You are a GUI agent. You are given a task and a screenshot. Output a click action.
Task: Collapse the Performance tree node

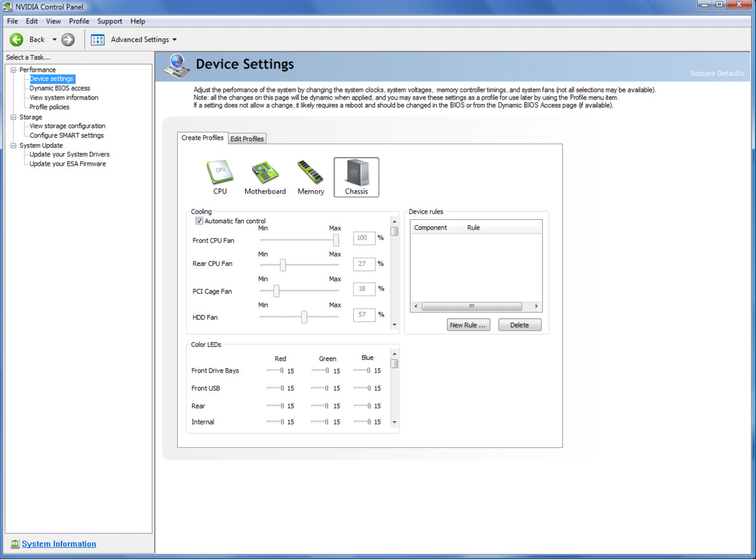pyautogui.click(x=14, y=70)
